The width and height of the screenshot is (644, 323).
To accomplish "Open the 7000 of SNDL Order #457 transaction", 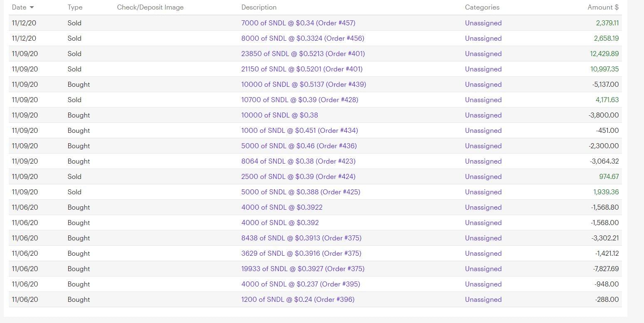I will (298, 23).
